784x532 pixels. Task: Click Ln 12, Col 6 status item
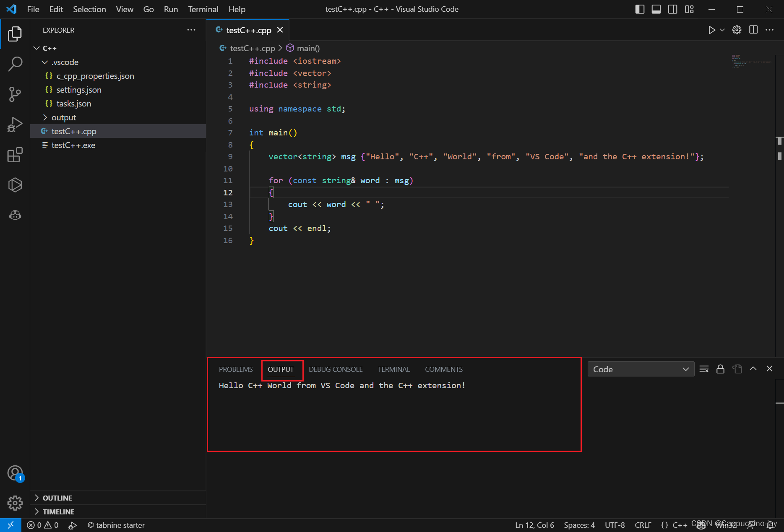tap(534, 525)
